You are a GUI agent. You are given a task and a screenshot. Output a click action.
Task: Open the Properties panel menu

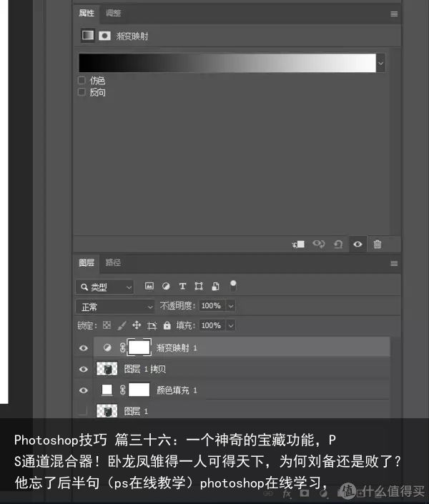[x=394, y=14]
